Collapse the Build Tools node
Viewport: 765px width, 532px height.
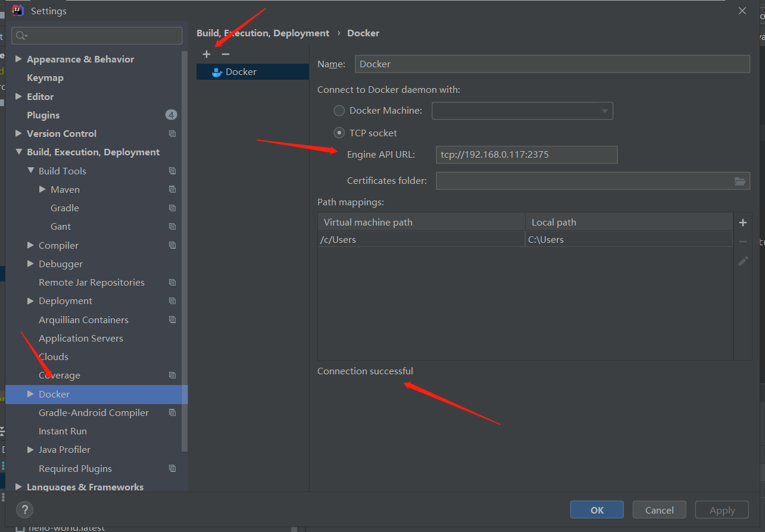point(30,171)
